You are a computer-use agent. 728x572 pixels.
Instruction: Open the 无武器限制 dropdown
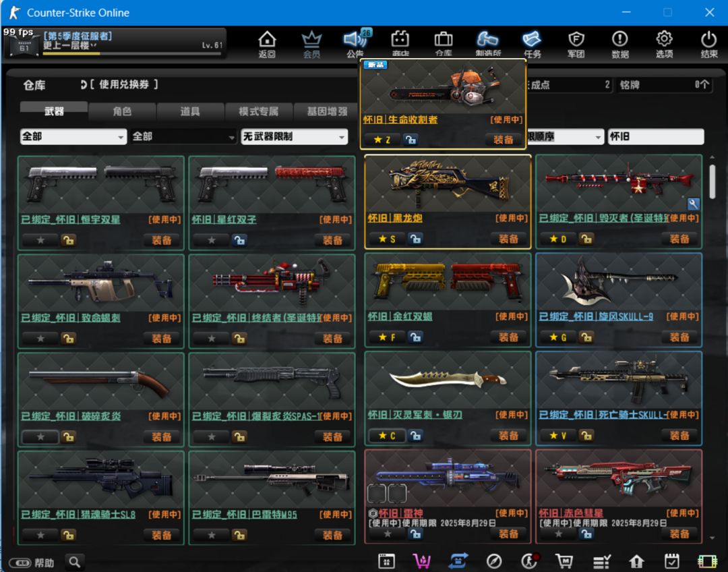click(x=295, y=136)
